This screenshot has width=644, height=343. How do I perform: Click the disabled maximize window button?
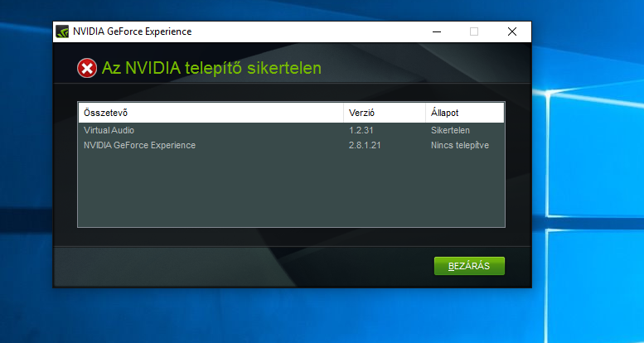[x=474, y=31]
